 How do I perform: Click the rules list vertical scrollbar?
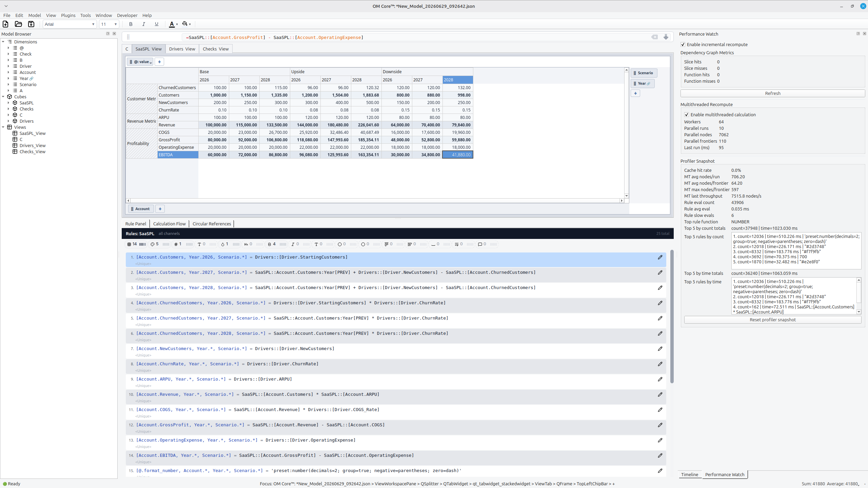tap(672, 317)
